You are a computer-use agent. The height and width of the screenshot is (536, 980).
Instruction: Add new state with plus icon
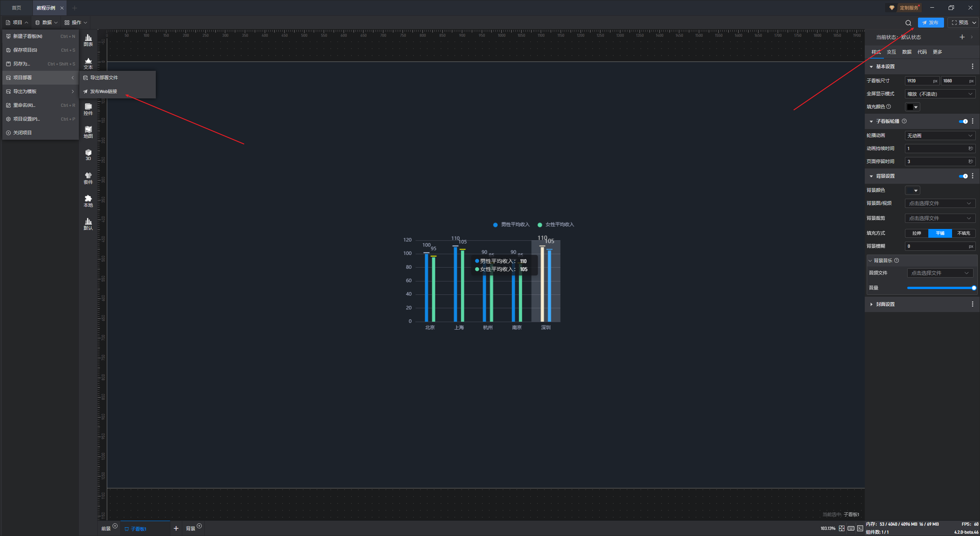coord(962,37)
